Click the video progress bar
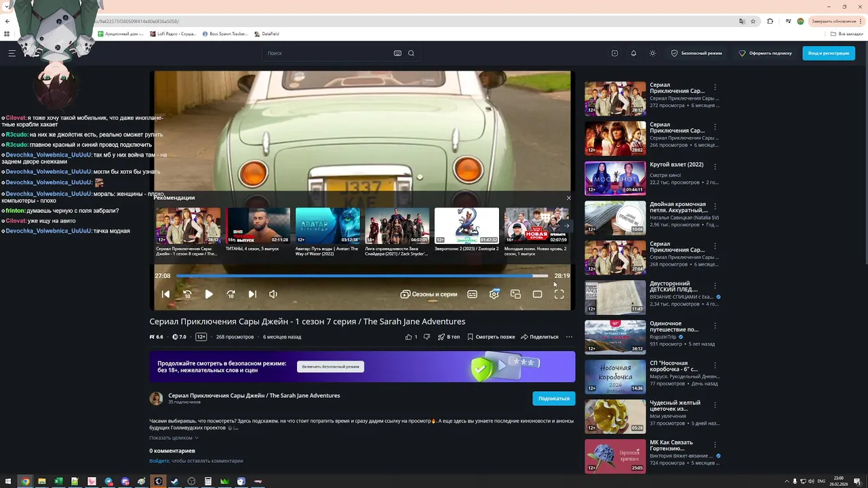The height and width of the screenshot is (488, 868). point(362,276)
